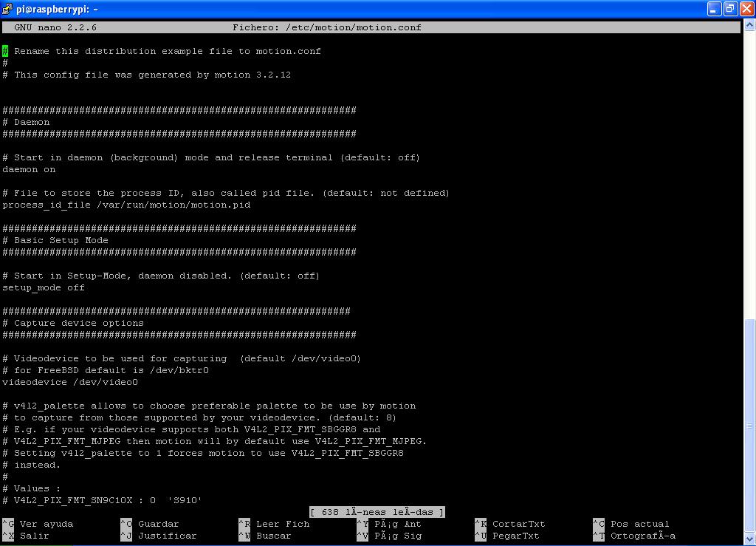Select the '^O Guardar' shortcut
The height and width of the screenshot is (546, 756).
[151, 524]
